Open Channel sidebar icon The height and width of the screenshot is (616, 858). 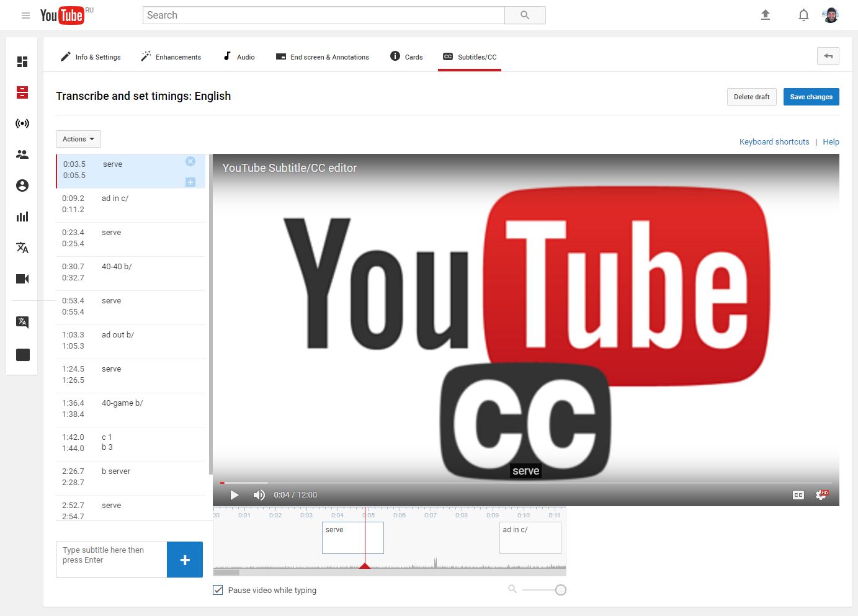(x=22, y=185)
